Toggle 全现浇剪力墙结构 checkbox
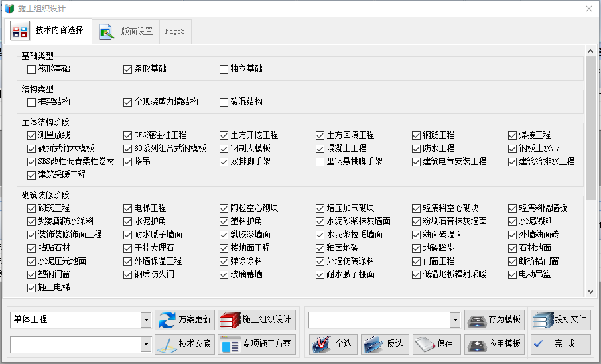Image resolution: width=601 pixels, height=364 pixels. pyautogui.click(x=127, y=102)
